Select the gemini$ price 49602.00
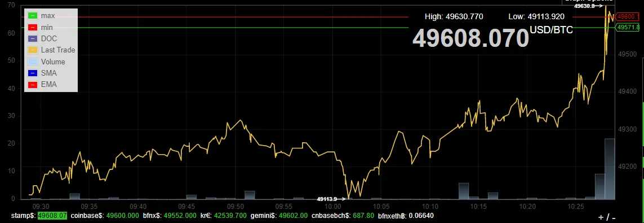Viewport: 644px width, 223px height. [x=293, y=216]
